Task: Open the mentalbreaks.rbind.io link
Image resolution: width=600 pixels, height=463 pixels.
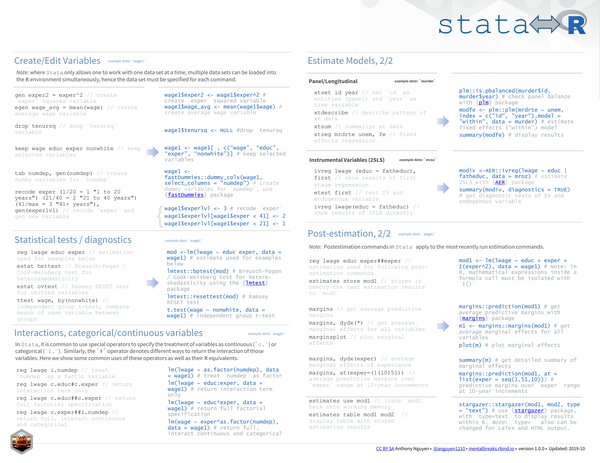Action: 491,448
